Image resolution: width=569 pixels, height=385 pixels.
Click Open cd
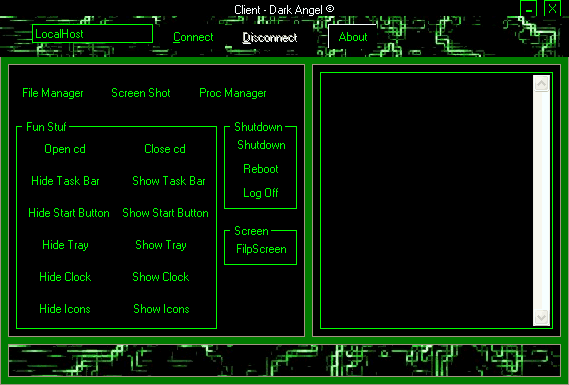tap(65, 149)
